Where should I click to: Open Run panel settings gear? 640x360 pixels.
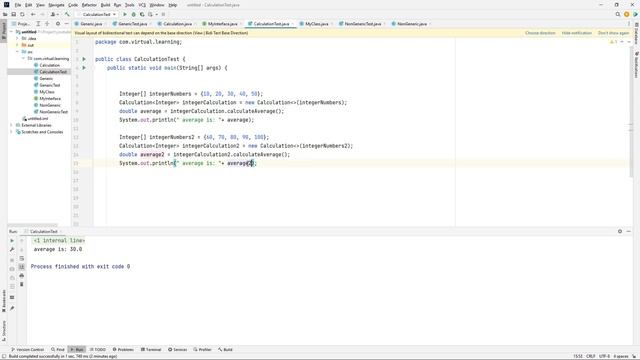(x=620, y=231)
